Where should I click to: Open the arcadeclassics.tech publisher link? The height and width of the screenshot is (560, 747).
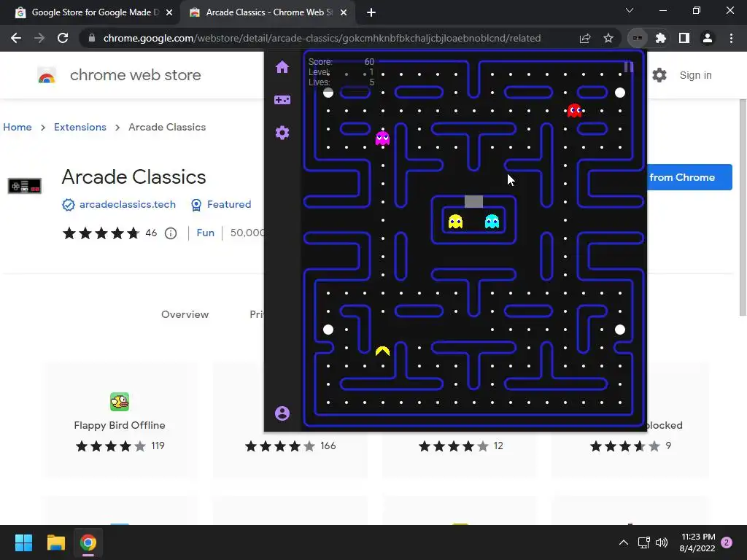click(127, 204)
